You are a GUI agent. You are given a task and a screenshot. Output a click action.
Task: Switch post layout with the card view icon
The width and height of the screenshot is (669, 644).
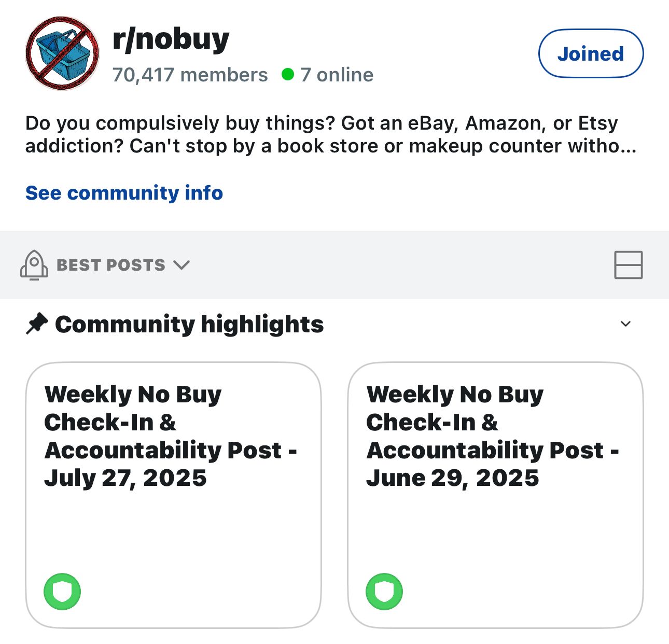[x=629, y=265]
